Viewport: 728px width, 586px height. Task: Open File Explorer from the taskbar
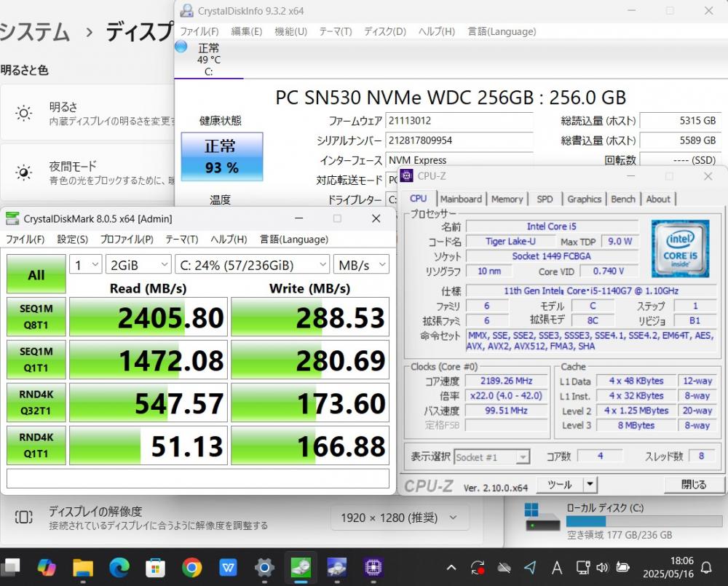(x=83, y=567)
